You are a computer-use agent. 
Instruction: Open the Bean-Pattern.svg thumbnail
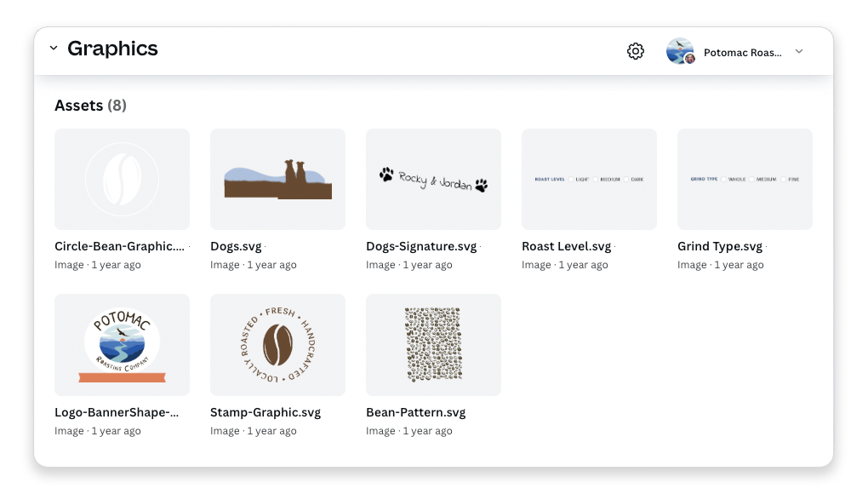coord(433,345)
